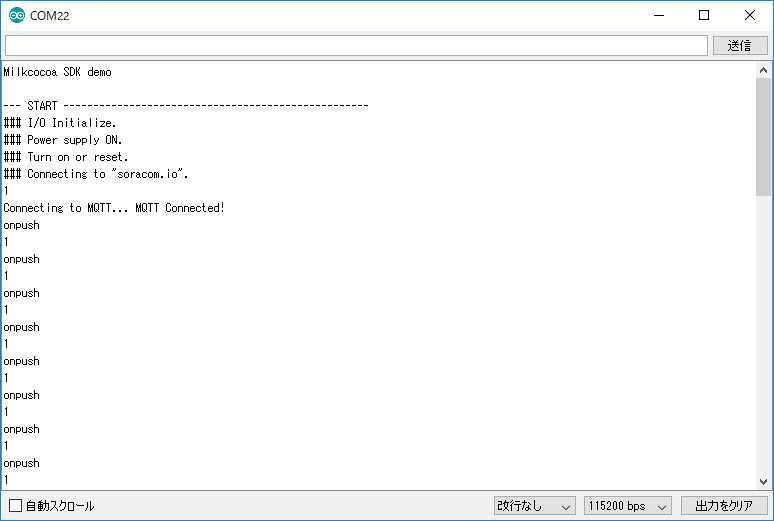Click the "### Turn on or reset." line

point(66,157)
